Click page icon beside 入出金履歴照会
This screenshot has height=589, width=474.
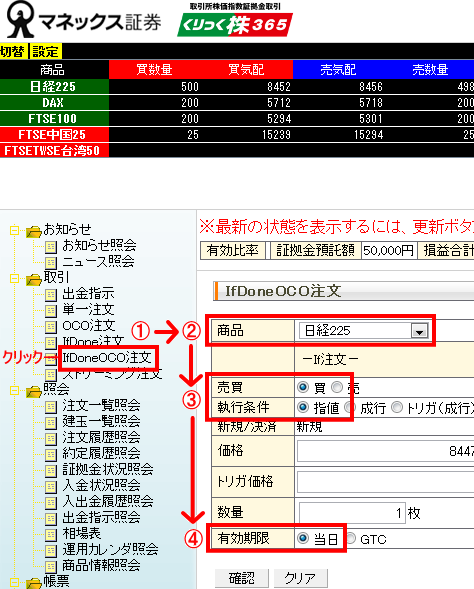[51, 503]
